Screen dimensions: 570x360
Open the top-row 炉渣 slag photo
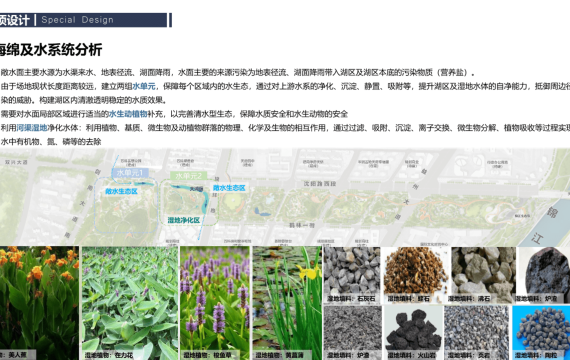pos(544,275)
